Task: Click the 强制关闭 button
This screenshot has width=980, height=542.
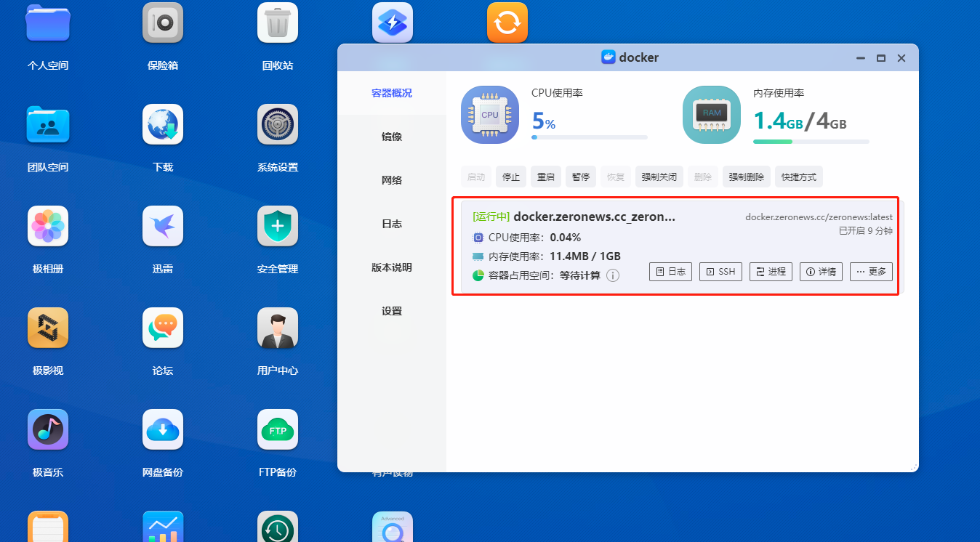Action: click(659, 177)
